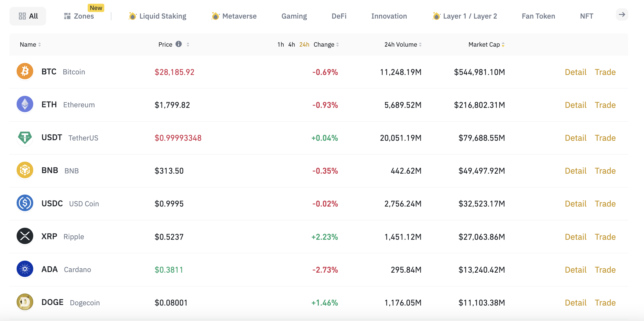The height and width of the screenshot is (321, 644).
Task: Open Detail for USDT
Action: coord(576,138)
